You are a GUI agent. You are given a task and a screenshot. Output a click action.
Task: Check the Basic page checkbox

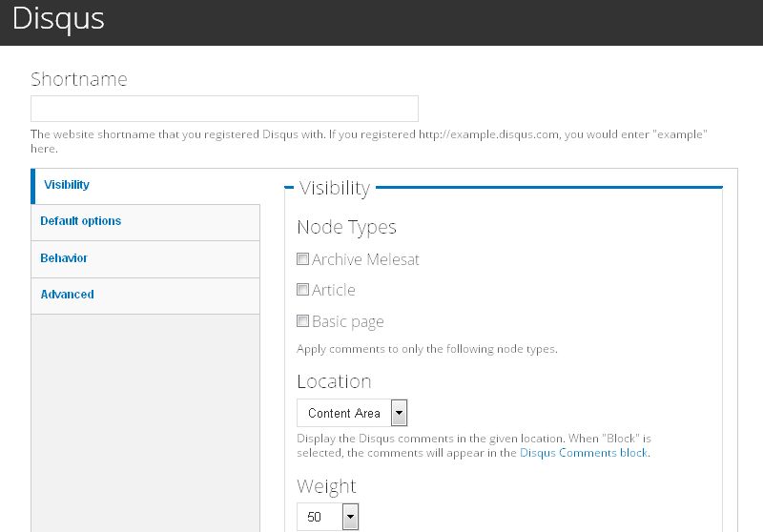point(303,321)
